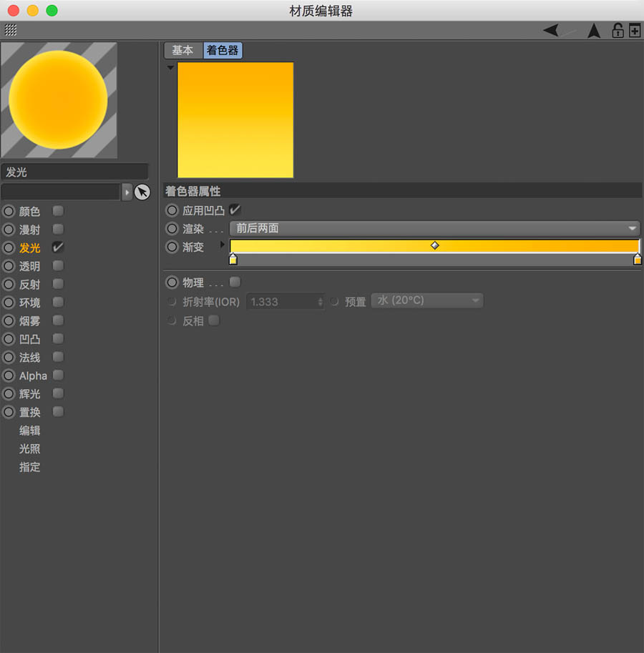Click the back arrow navigation icon
This screenshot has width=644, height=653.
[552, 30]
